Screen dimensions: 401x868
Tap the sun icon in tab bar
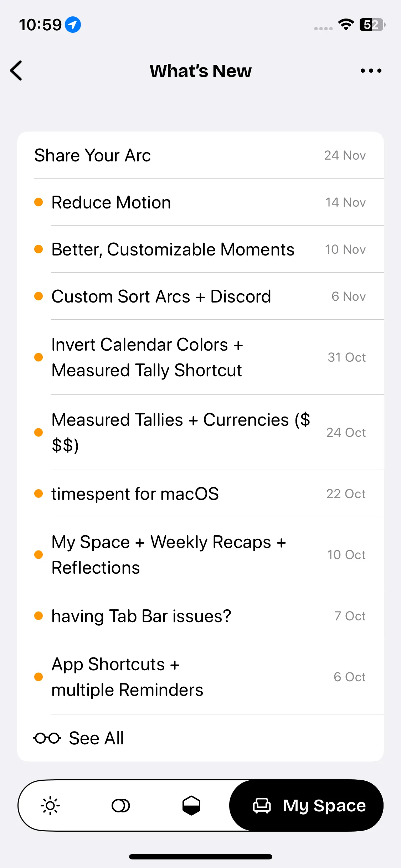tap(50, 806)
